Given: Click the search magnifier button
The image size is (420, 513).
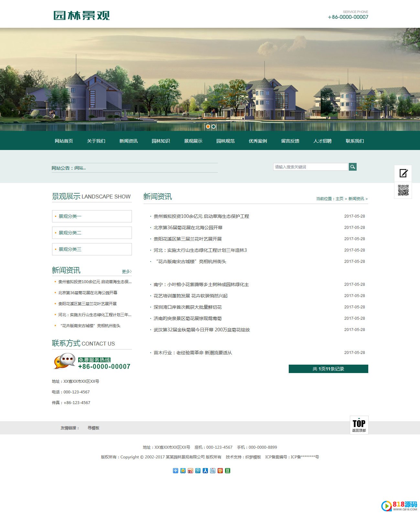Looking at the screenshot, I should tap(352, 167).
